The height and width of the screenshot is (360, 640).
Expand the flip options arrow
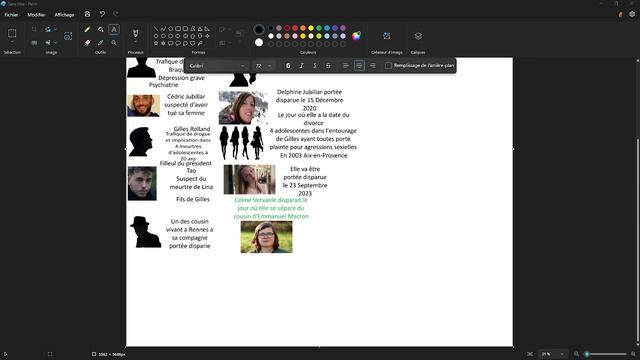tap(56, 42)
